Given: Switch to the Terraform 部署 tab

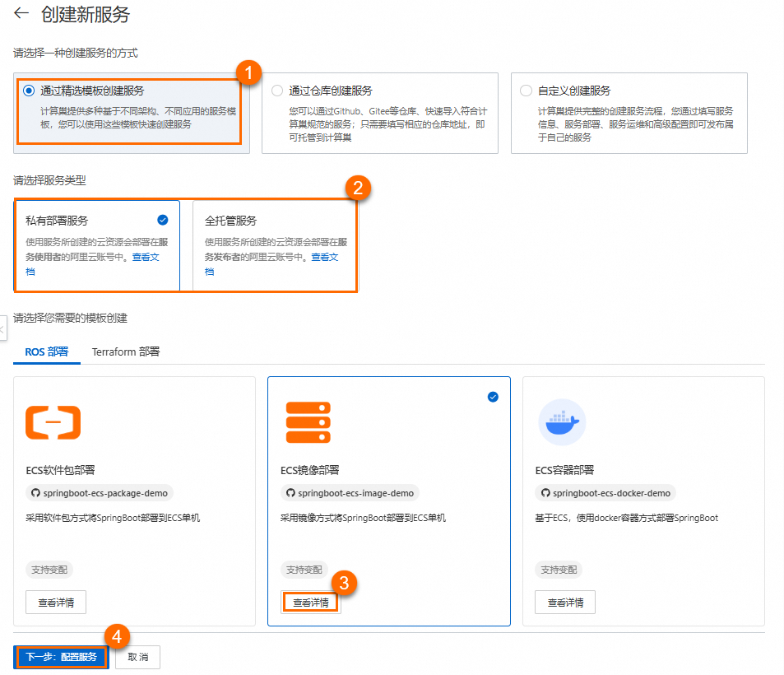Looking at the screenshot, I should 126,351.
